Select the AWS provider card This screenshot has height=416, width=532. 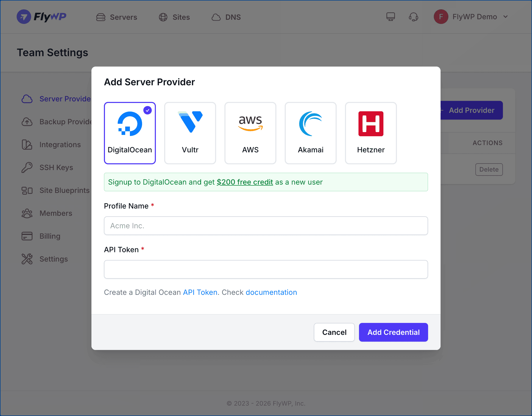tap(250, 133)
